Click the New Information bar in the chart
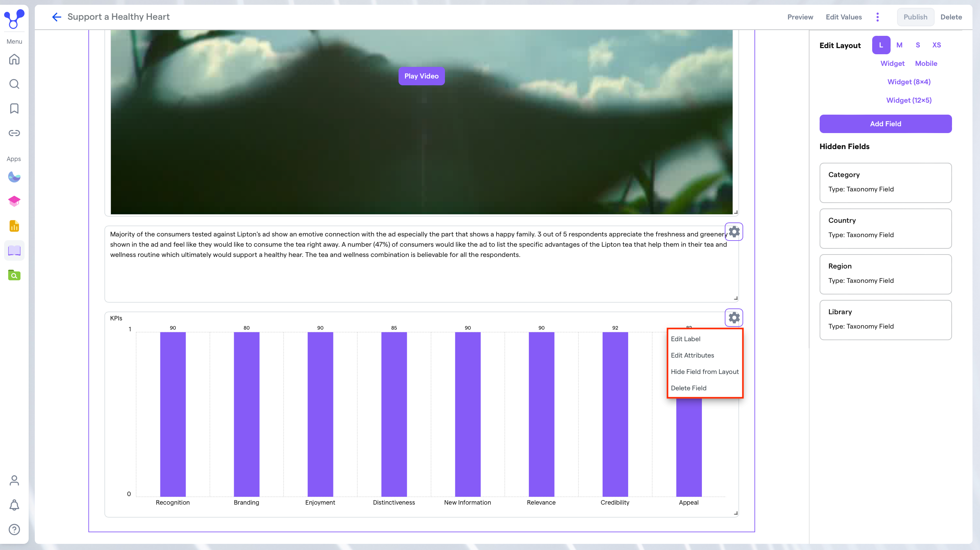 coord(467,414)
